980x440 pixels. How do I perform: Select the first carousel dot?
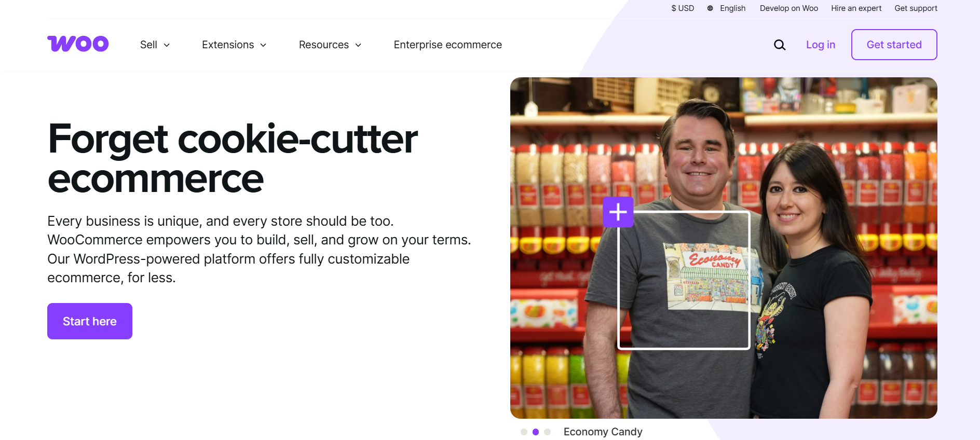pyautogui.click(x=524, y=432)
